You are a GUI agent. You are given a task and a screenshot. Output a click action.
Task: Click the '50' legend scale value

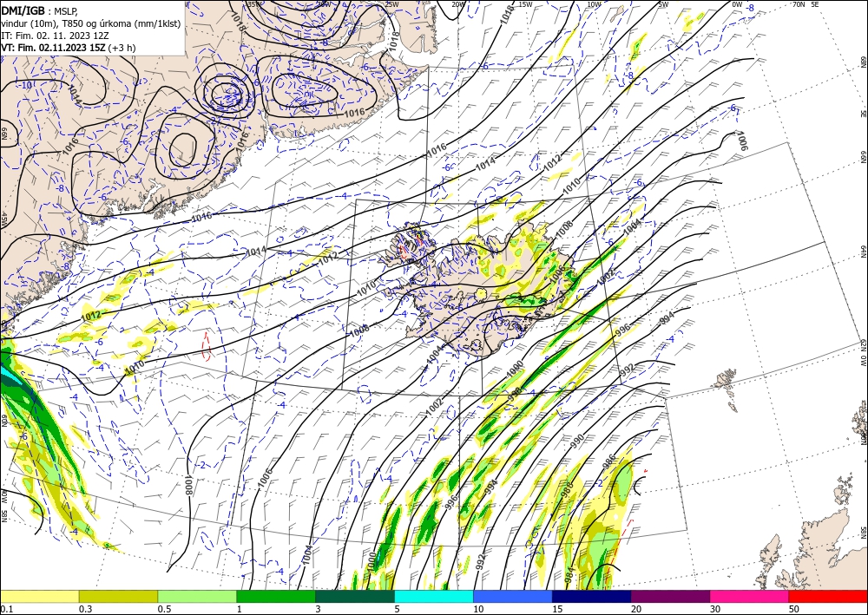tap(794, 609)
